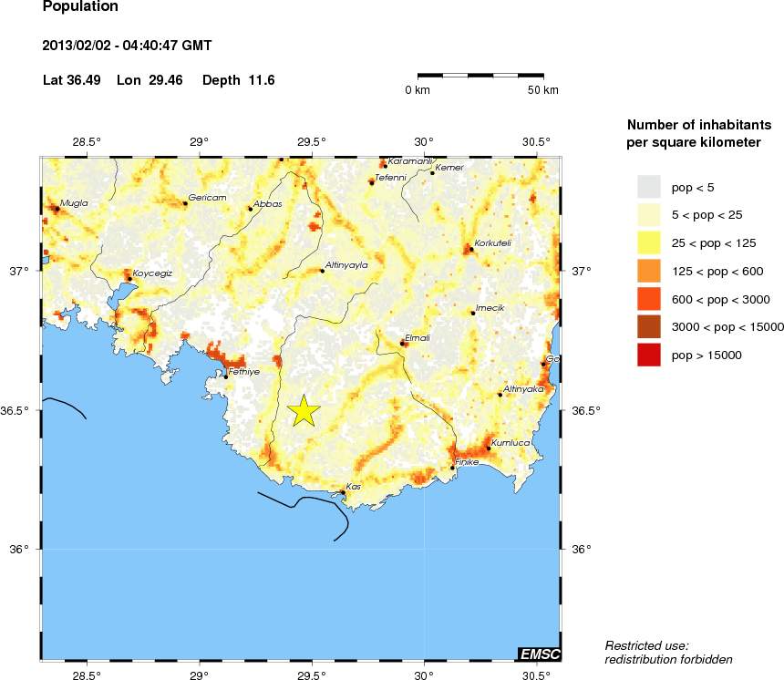Select the Elmali city marker
This screenshot has width=784, height=680.
pos(403,344)
